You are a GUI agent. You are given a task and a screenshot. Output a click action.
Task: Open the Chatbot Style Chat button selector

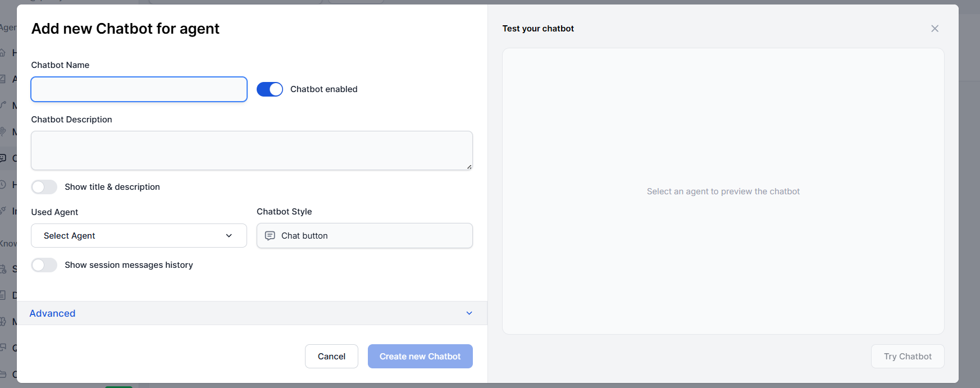tap(364, 236)
